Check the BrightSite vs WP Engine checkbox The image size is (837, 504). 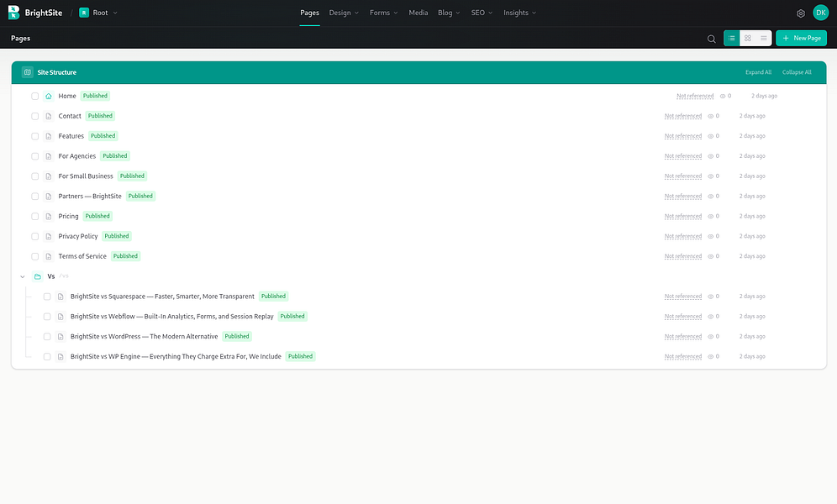pyautogui.click(x=47, y=356)
